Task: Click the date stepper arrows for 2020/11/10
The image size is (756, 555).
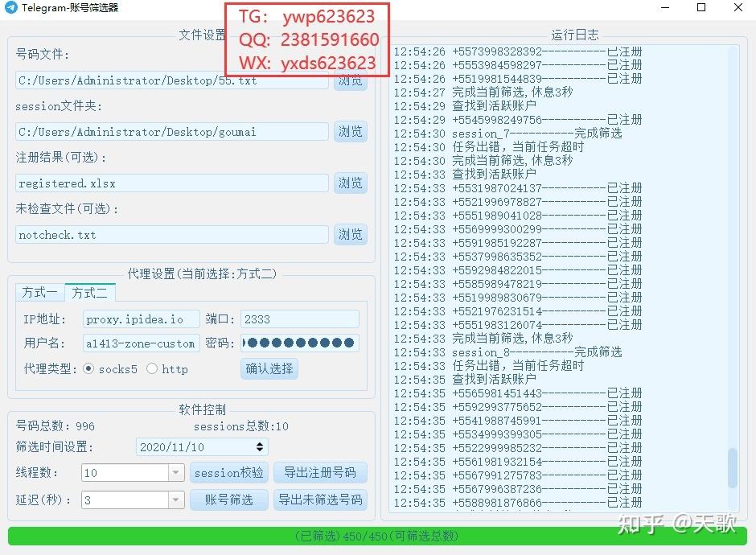Action: pyautogui.click(x=260, y=447)
